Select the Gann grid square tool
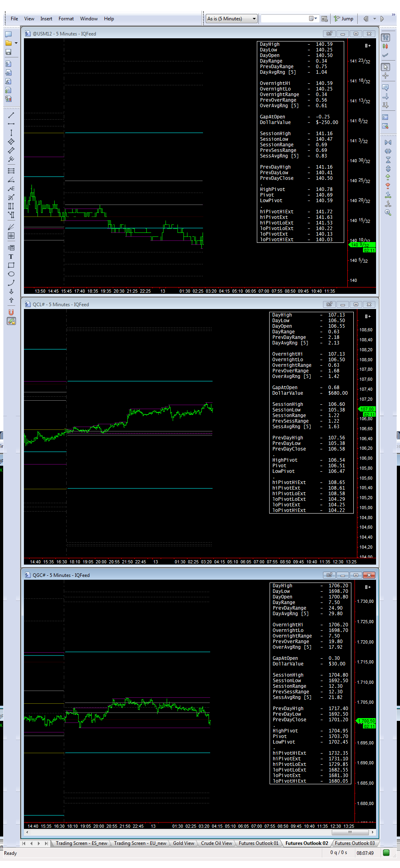The image size is (400, 868). (x=11, y=236)
